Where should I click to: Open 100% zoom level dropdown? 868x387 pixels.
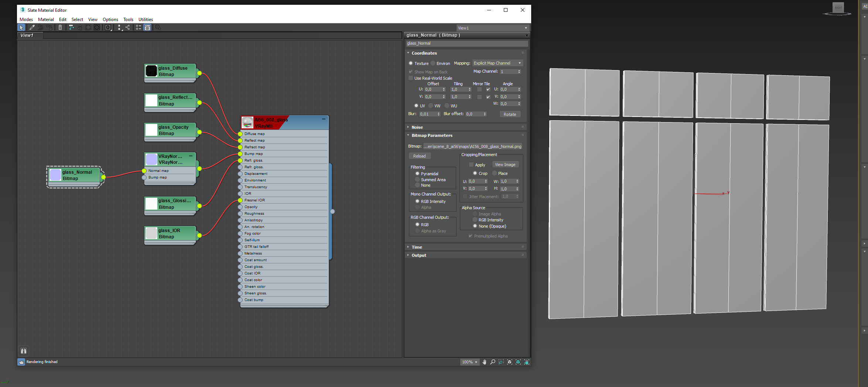(x=469, y=362)
